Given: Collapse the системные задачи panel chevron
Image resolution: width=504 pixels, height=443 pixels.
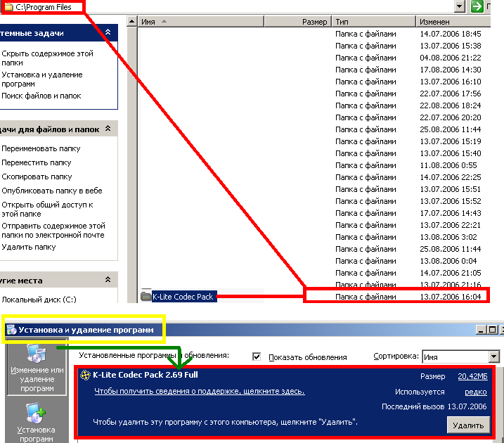Looking at the screenshot, I should point(108,32).
